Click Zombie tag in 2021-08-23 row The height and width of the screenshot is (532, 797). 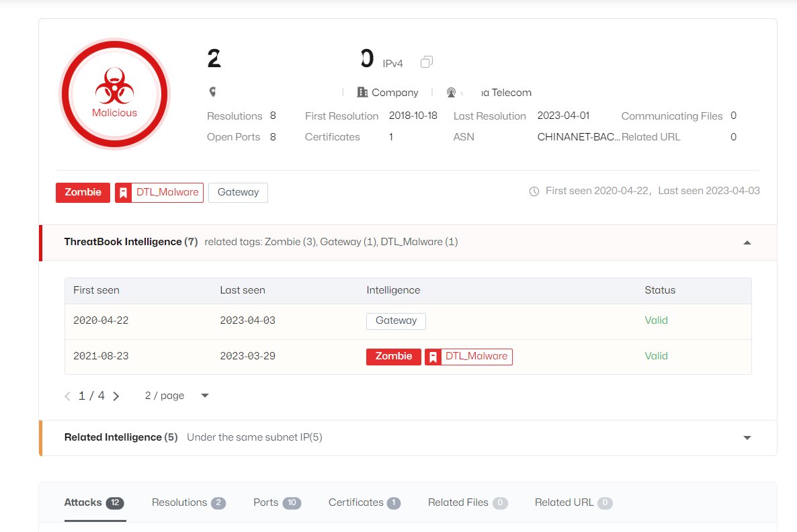pyautogui.click(x=393, y=357)
